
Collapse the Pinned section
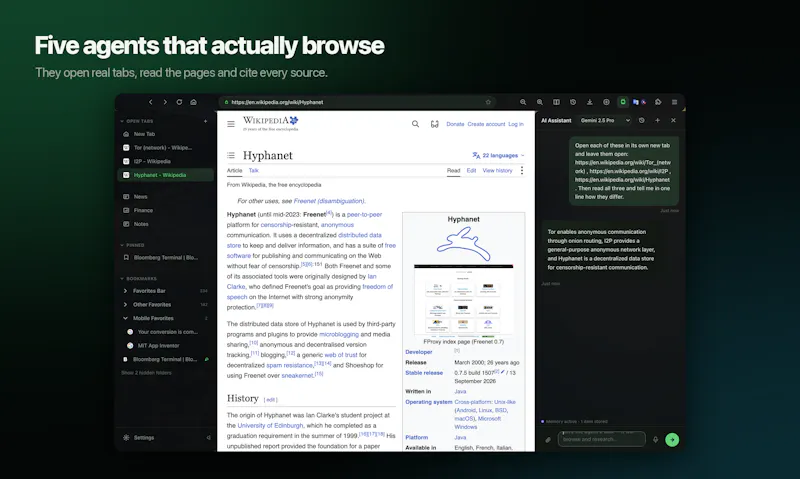tap(122, 245)
